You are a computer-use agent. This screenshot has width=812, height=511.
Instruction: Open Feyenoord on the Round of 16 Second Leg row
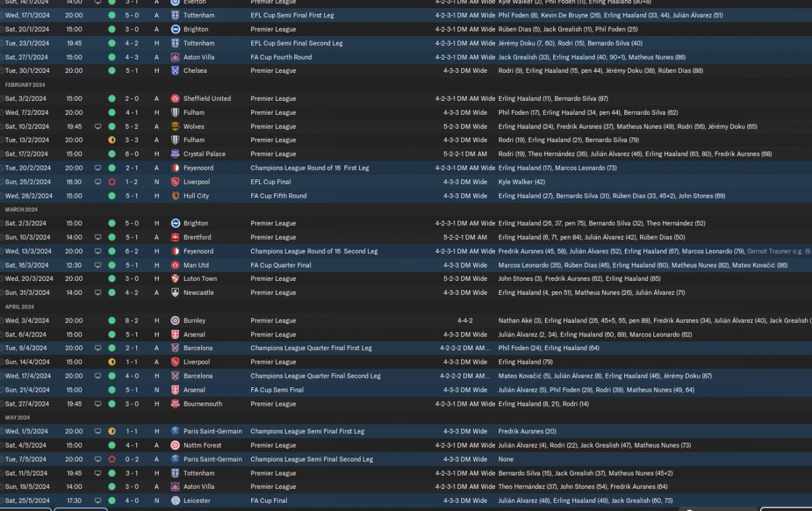(199, 251)
